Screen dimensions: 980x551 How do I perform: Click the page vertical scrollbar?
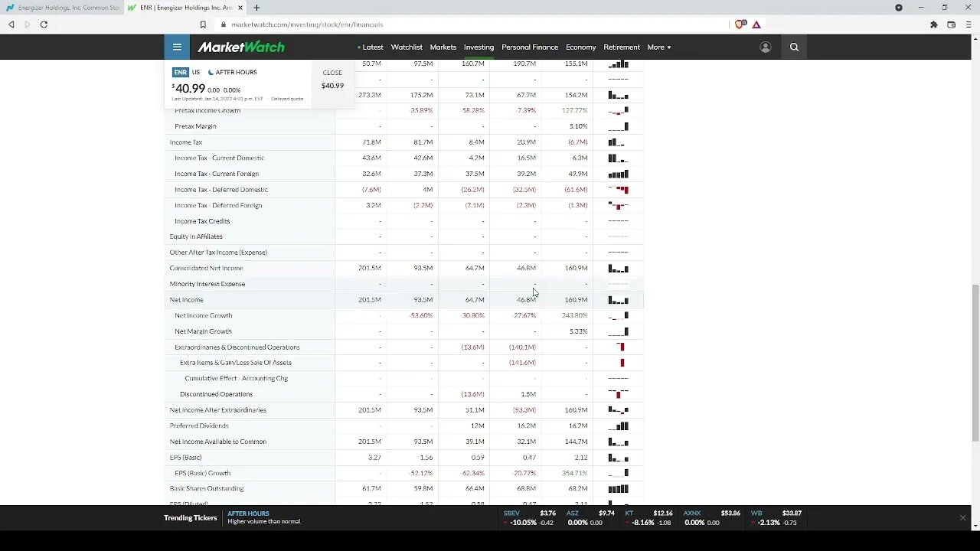[975, 364]
